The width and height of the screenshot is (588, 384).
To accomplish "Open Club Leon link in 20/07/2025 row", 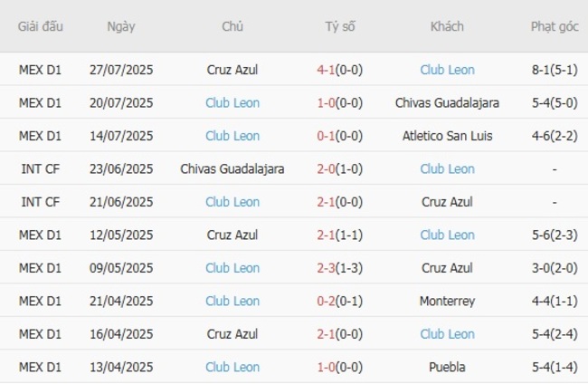I will coord(232,103).
